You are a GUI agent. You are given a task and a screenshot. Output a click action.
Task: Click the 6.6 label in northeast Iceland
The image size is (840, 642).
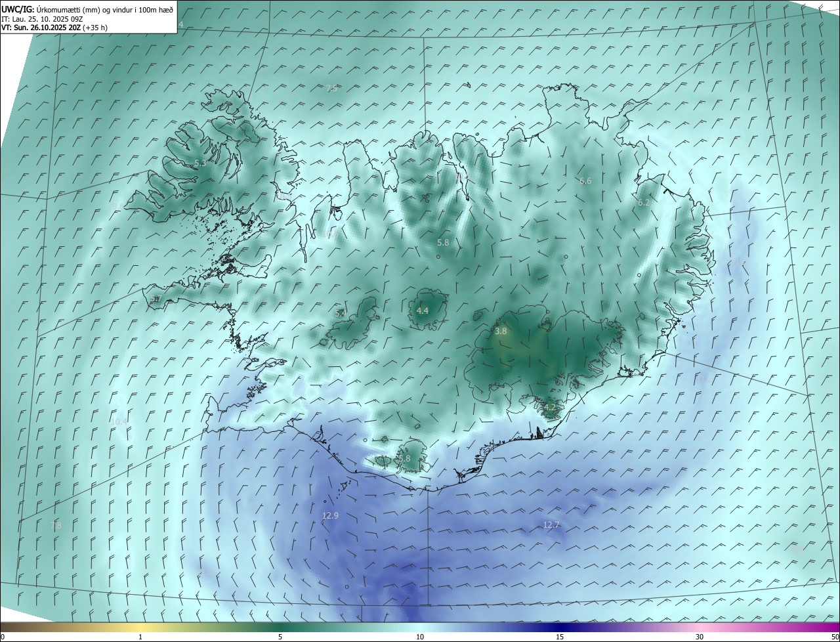pos(585,181)
